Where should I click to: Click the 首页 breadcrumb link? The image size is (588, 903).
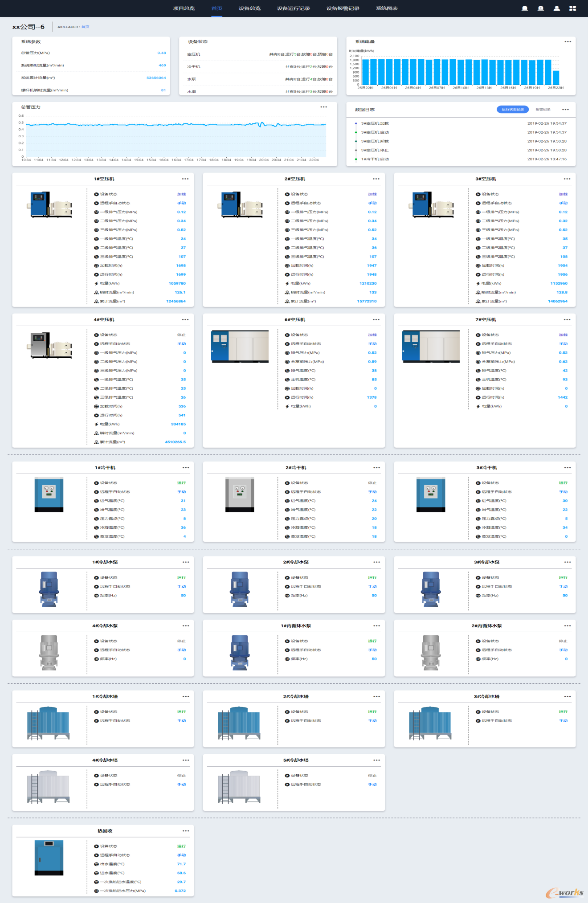85,27
